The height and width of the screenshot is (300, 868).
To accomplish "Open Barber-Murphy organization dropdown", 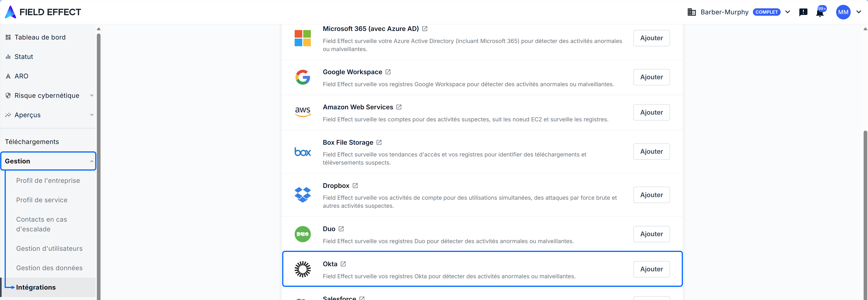I will 788,12.
